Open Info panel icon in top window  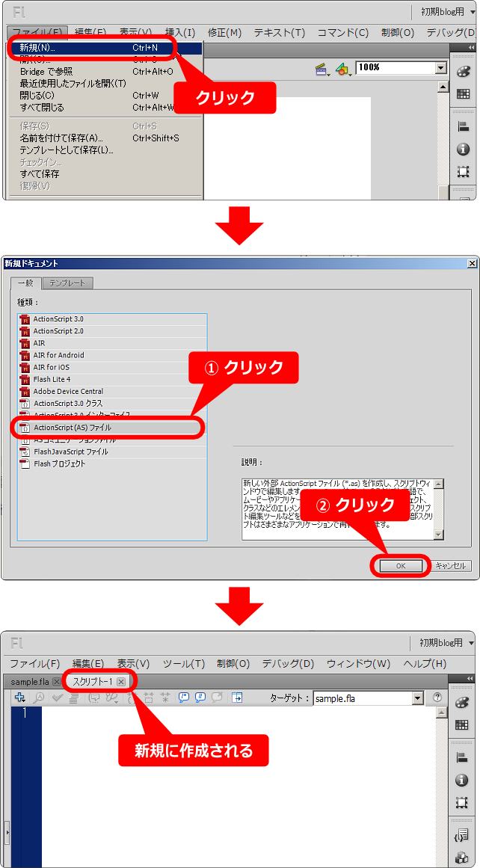pyautogui.click(x=463, y=150)
